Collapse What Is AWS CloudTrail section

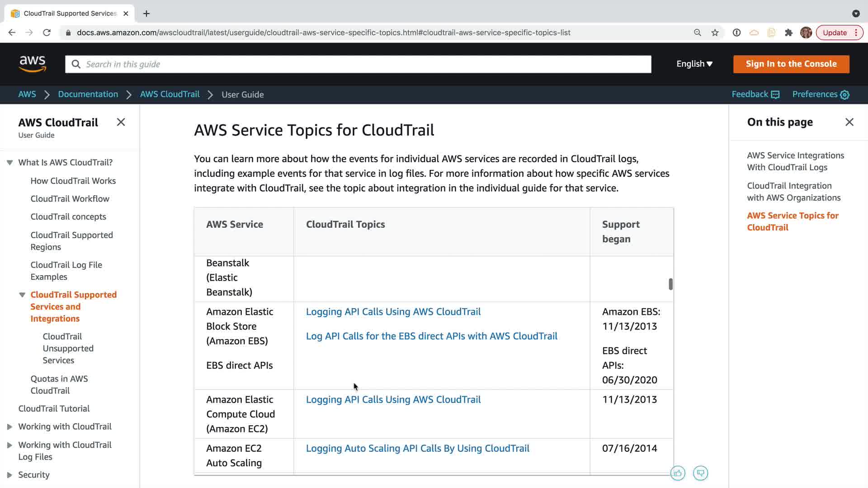coord(9,162)
